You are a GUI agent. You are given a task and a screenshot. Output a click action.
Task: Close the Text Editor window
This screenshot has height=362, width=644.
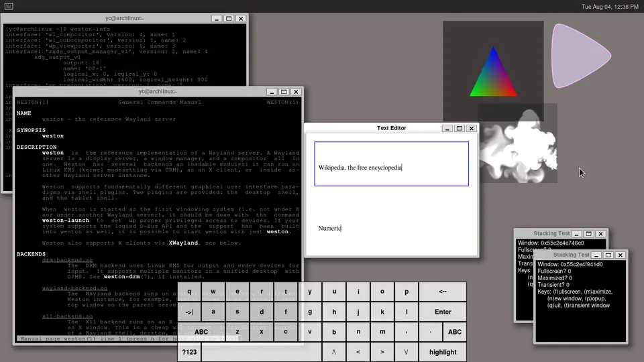coord(472,129)
